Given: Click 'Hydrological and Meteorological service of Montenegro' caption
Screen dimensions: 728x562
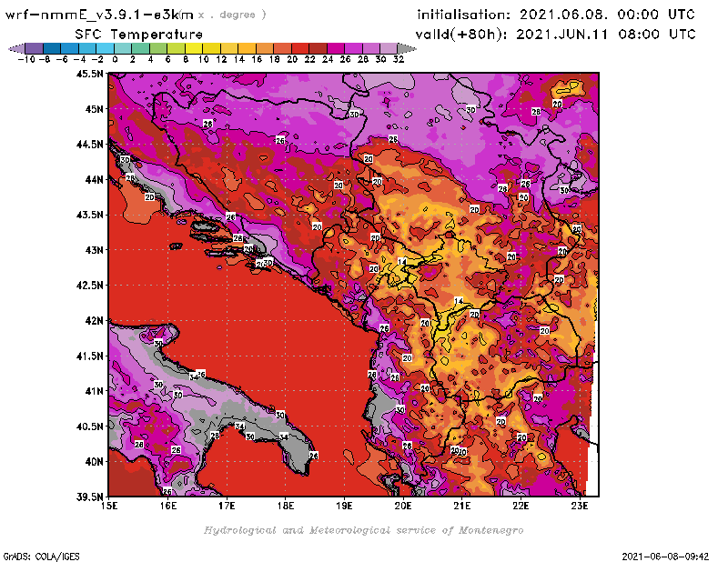Looking at the screenshot, I should click(363, 530).
